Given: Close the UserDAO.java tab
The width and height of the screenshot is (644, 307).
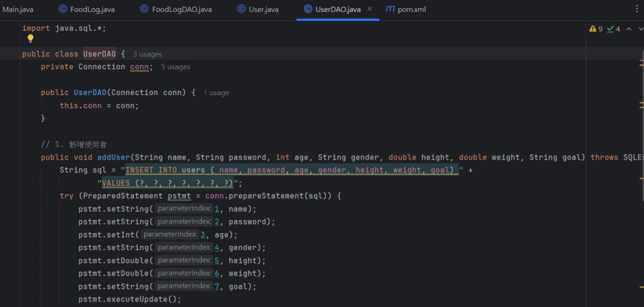Looking at the screenshot, I should coord(369,9).
